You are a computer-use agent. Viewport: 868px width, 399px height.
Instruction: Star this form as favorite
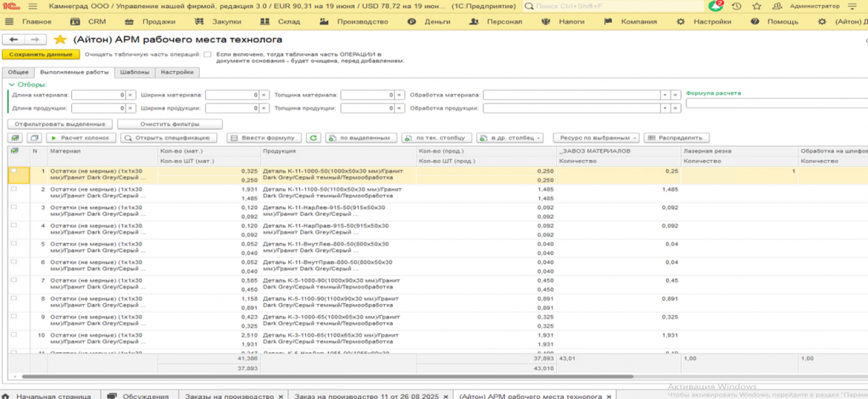point(59,39)
